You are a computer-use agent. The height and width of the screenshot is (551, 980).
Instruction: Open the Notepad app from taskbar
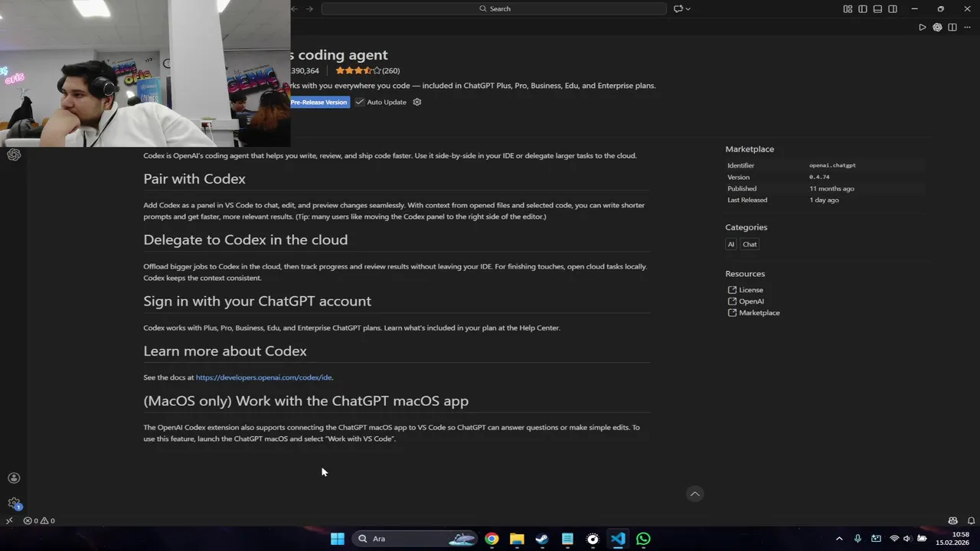pos(567,539)
